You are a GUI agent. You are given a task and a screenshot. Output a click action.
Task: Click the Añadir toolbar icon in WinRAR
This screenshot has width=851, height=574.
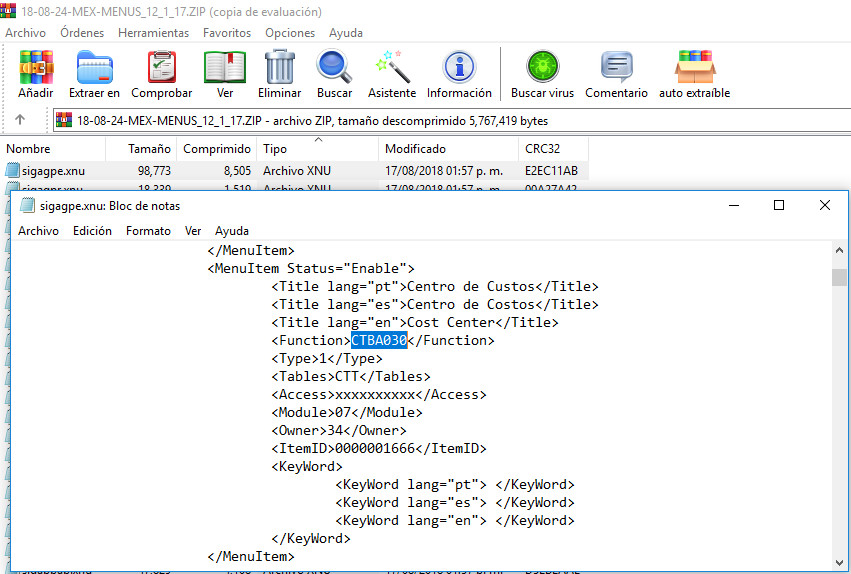pos(36,68)
